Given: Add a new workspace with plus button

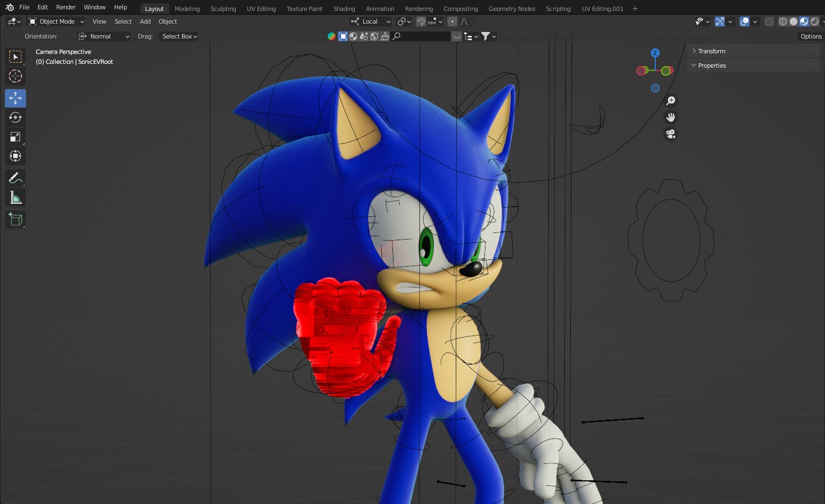Looking at the screenshot, I should (x=635, y=9).
